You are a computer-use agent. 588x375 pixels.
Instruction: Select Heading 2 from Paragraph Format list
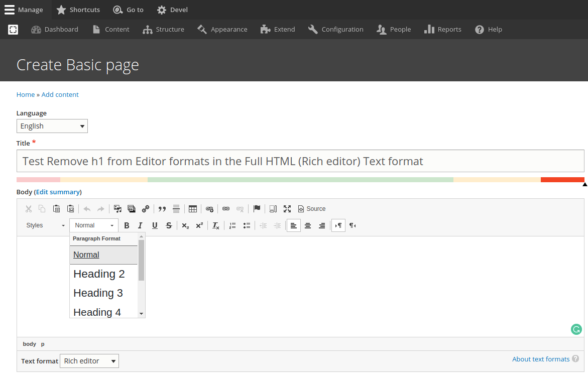pyautogui.click(x=99, y=274)
